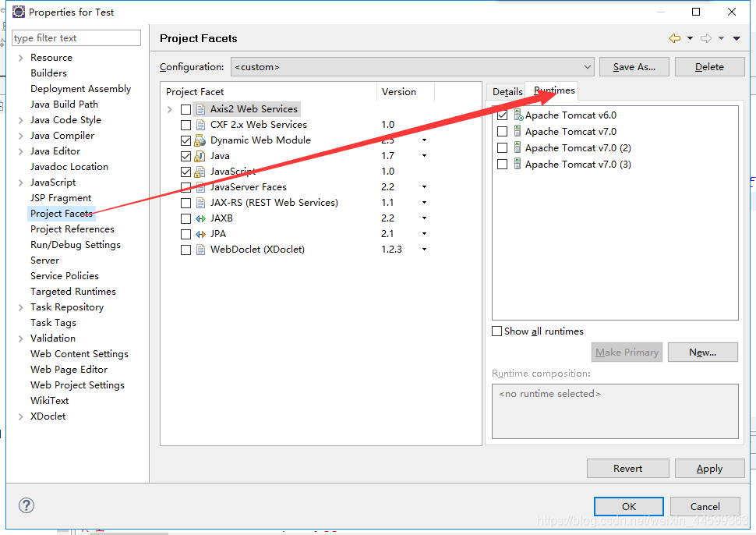The height and width of the screenshot is (535, 756).
Task: Click the Cancel button
Action: click(x=705, y=507)
